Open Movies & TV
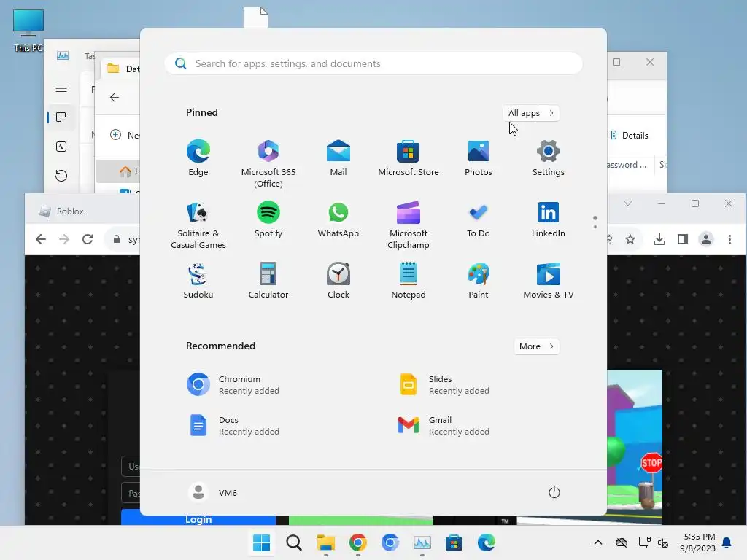This screenshot has height=560, width=747. (x=549, y=281)
